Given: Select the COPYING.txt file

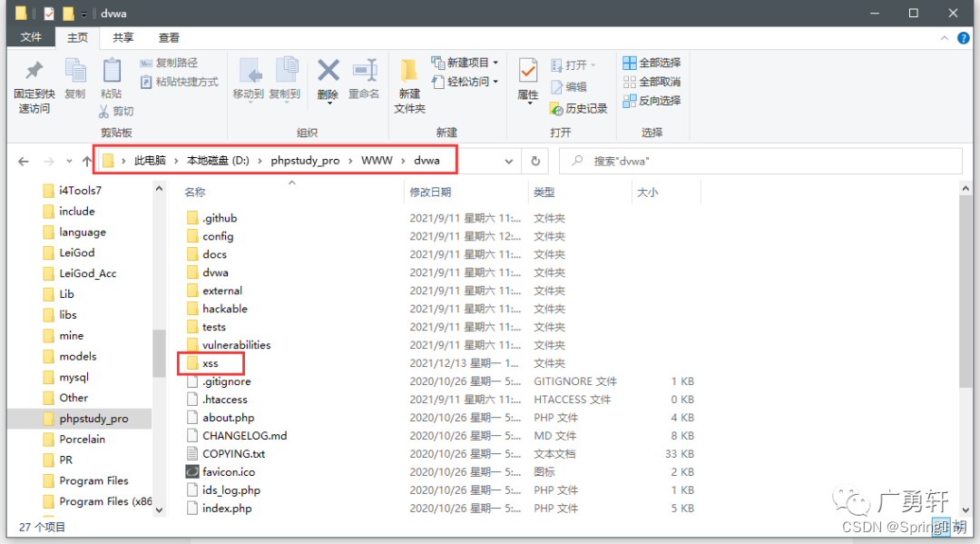Looking at the screenshot, I should point(233,454).
